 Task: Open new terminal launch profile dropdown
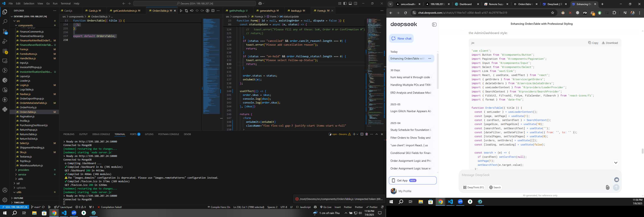click(x=357, y=134)
